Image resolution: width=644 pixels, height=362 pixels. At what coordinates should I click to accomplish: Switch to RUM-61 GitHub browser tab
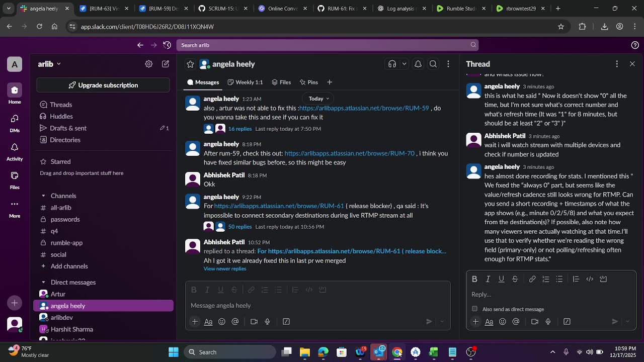pos(341,9)
